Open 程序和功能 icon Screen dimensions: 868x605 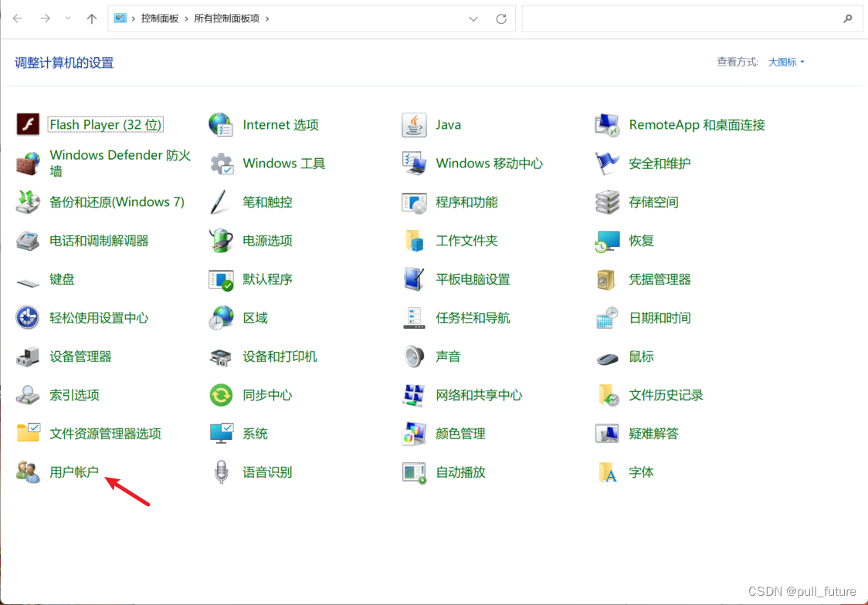[x=414, y=202]
